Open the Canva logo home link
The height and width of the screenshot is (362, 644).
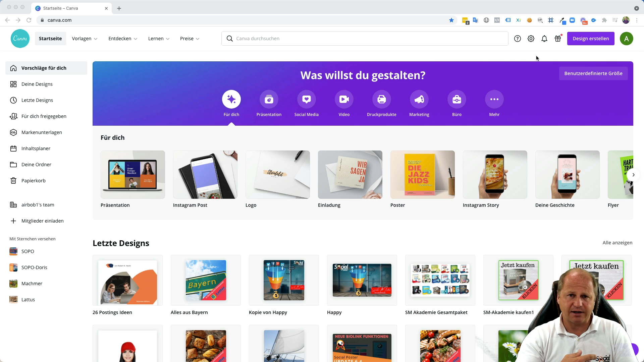click(20, 39)
